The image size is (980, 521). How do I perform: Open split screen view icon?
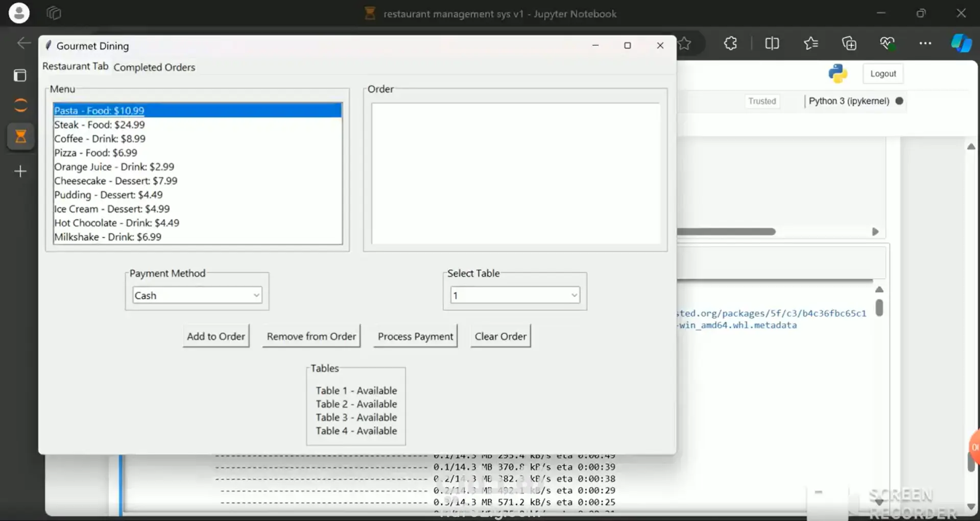(x=772, y=43)
